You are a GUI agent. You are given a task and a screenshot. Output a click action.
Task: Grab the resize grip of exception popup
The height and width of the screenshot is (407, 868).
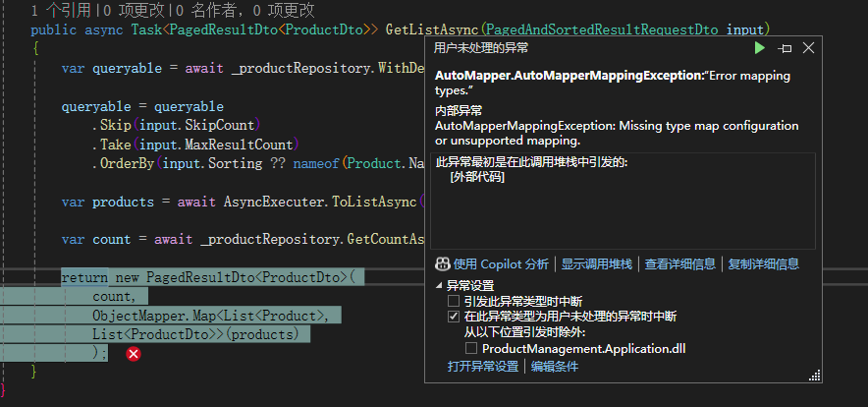(815, 376)
